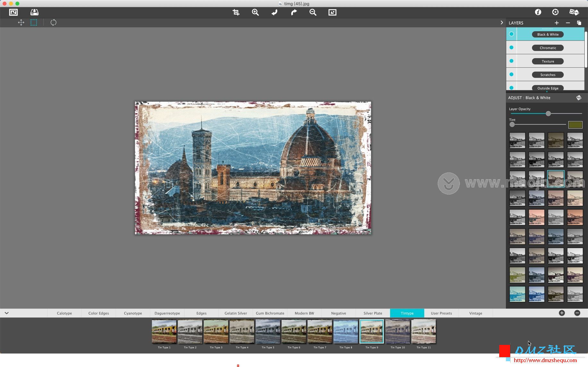Image resolution: width=588 pixels, height=367 pixels.
Task: Add preset with bottom plus button
Action: point(562,313)
